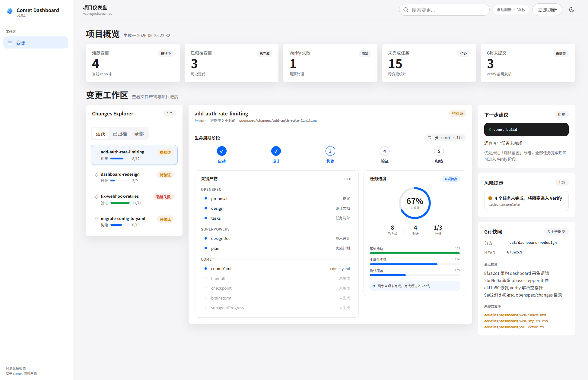Click the Comet Dashboard logo icon
Image resolution: width=588 pixels, height=380 pixels.
point(10,11)
